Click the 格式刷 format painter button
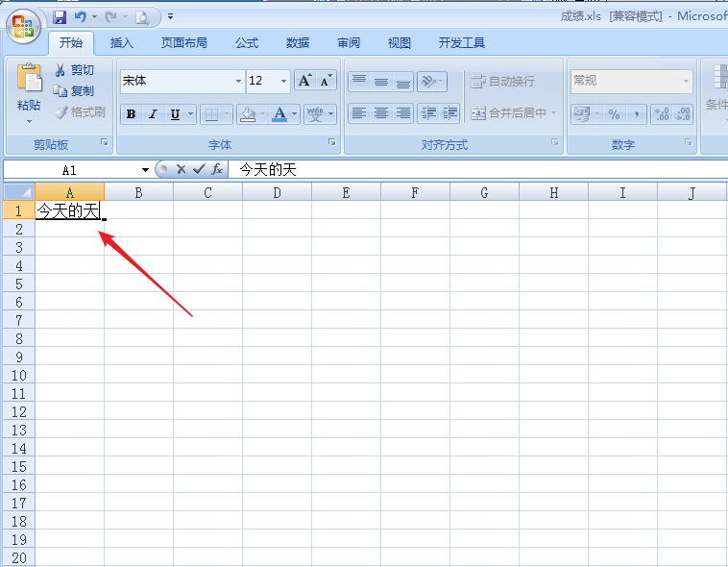This screenshot has height=567, width=728. pyautogui.click(x=80, y=112)
